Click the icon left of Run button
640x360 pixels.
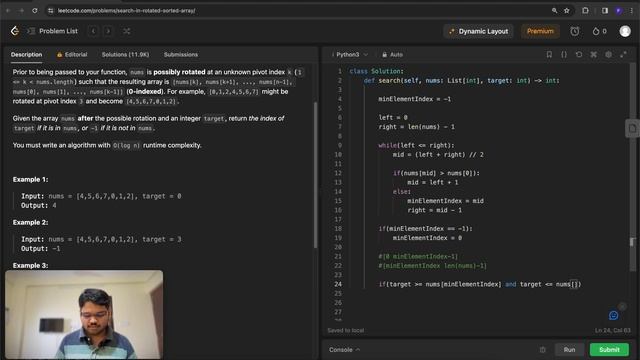542,350
